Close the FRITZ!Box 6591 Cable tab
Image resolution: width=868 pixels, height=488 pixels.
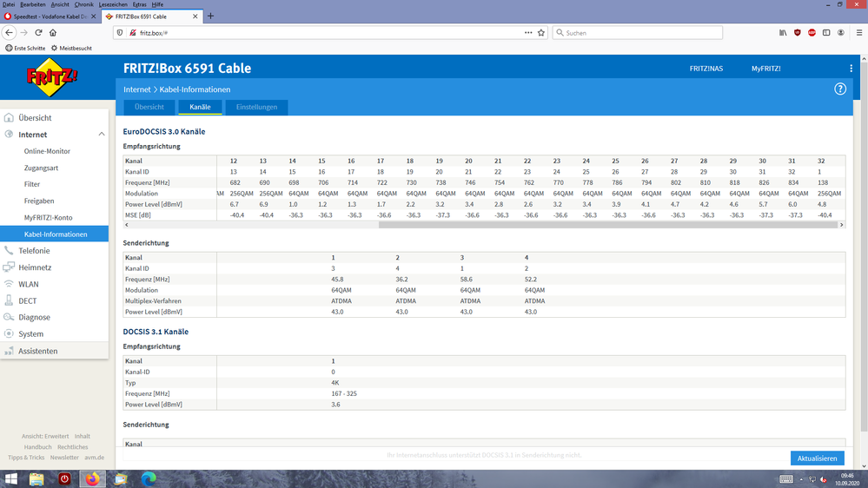[195, 16]
